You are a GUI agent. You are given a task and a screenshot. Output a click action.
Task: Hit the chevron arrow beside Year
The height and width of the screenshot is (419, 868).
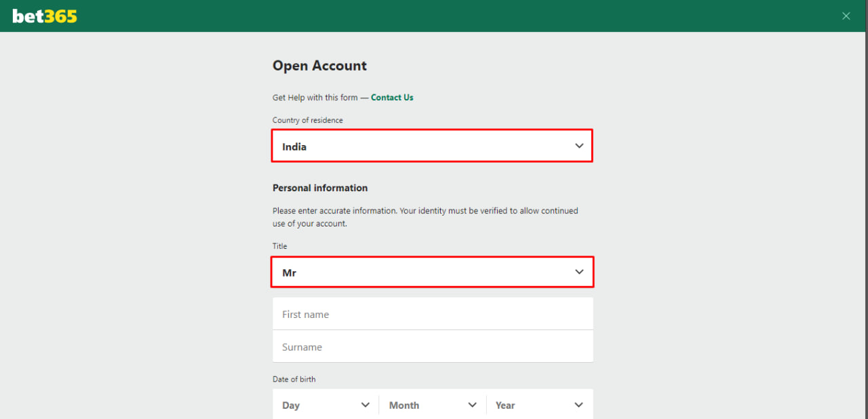[578, 405]
